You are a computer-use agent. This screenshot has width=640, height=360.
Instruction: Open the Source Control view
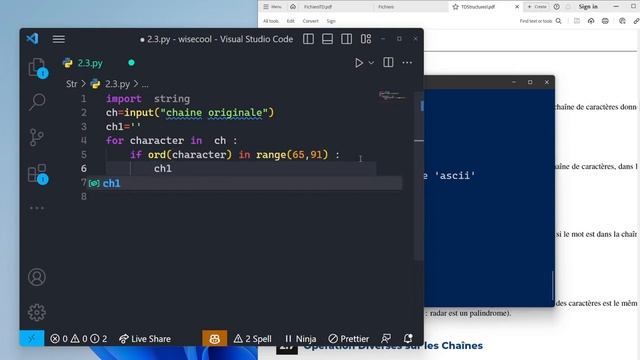[37, 137]
